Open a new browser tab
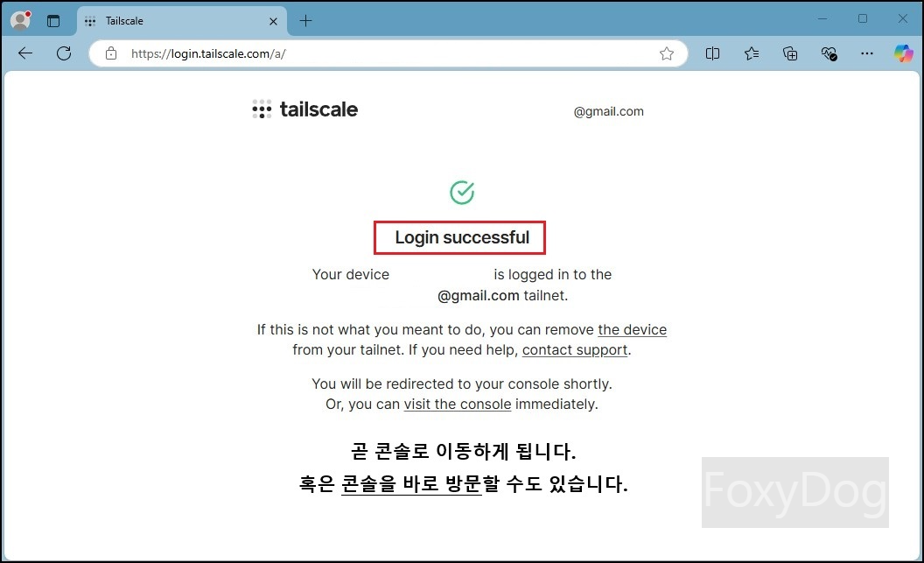This screenshot has height=563, width=924. tap(305, 21)
